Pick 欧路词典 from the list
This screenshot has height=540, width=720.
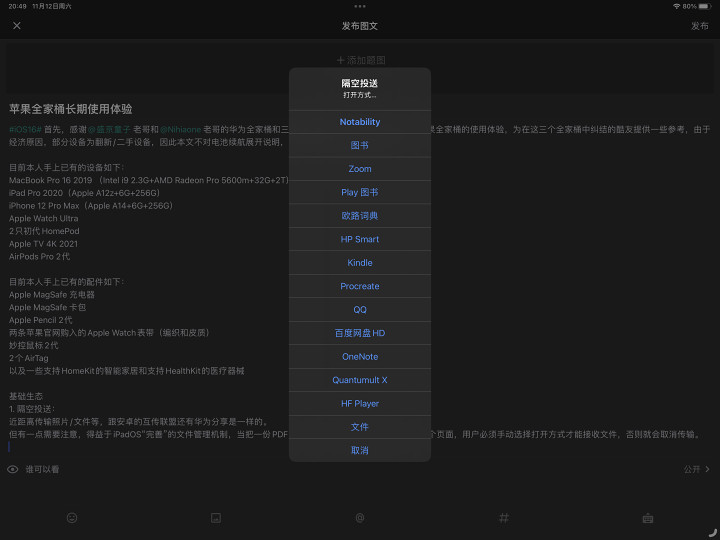(360, 215)
